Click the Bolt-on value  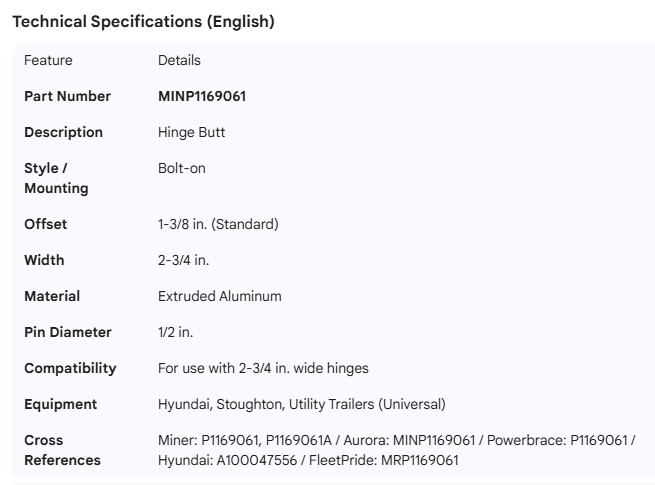(181, 168)
